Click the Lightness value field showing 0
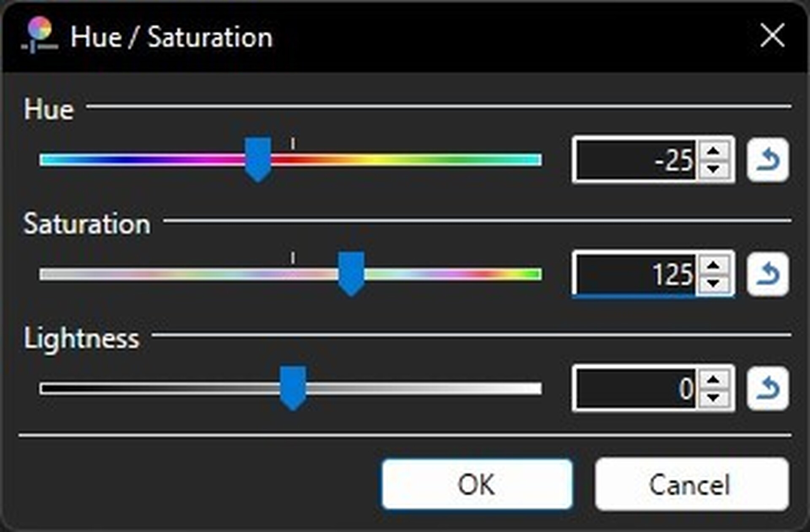Image resolution: width=810 pixels, height=532 pixels. click(636, 389)
